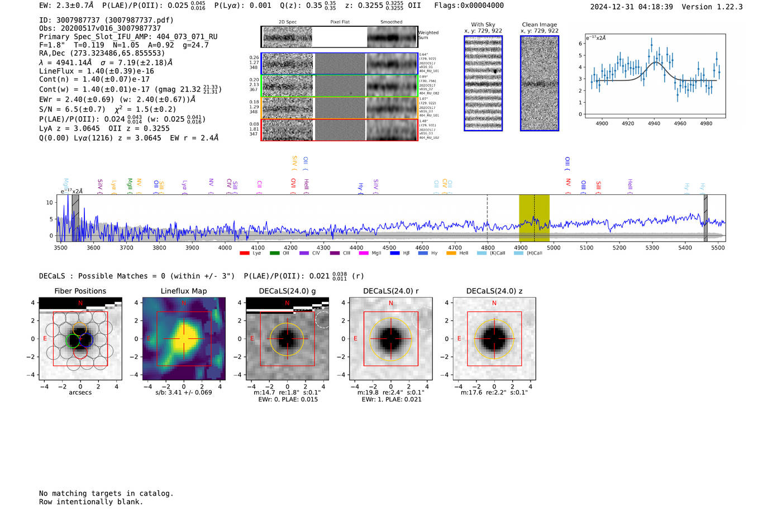This screenshot has width=782, height=532.
Task: Click the 2024-12-31 04:18:39 timestamp
Action: (632, 7)
